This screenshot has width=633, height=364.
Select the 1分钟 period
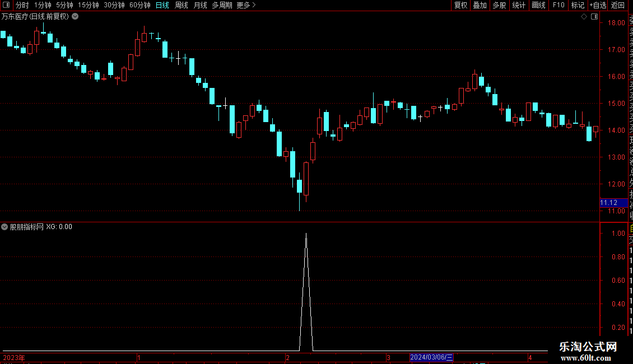coord(43,5)
